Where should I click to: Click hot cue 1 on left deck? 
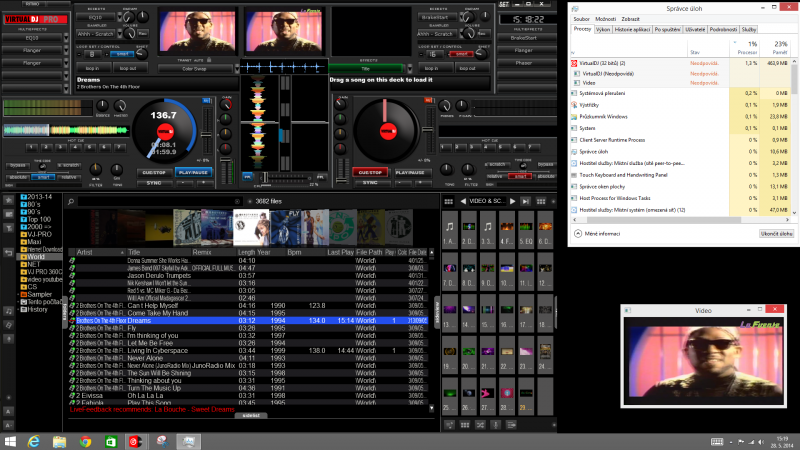point(31,147)
